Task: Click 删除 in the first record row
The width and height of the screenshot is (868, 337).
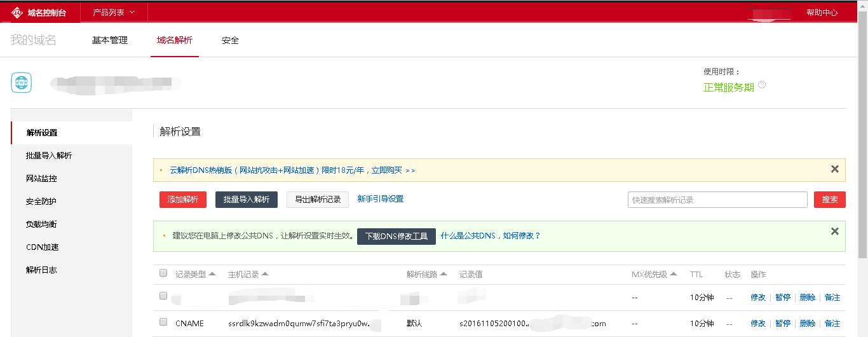Action: click(808, 298)
